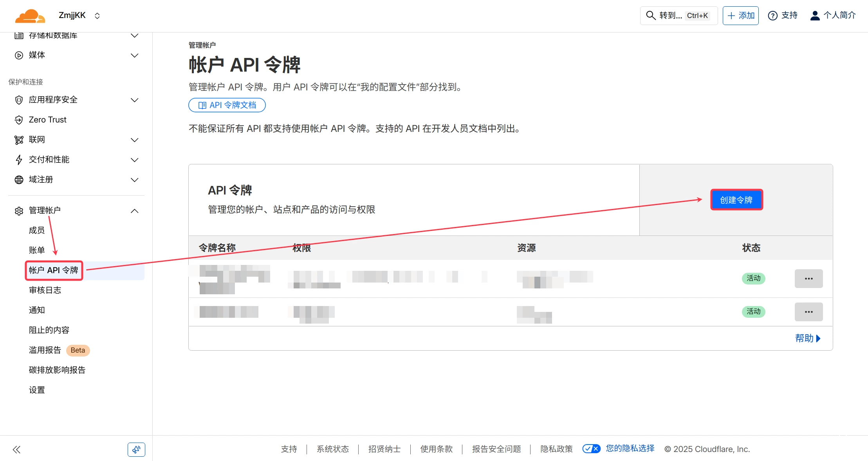Click the 创建令牌 button
This screenshot has height=461, width=868.
pyautogui.click(x=736, y=200)
